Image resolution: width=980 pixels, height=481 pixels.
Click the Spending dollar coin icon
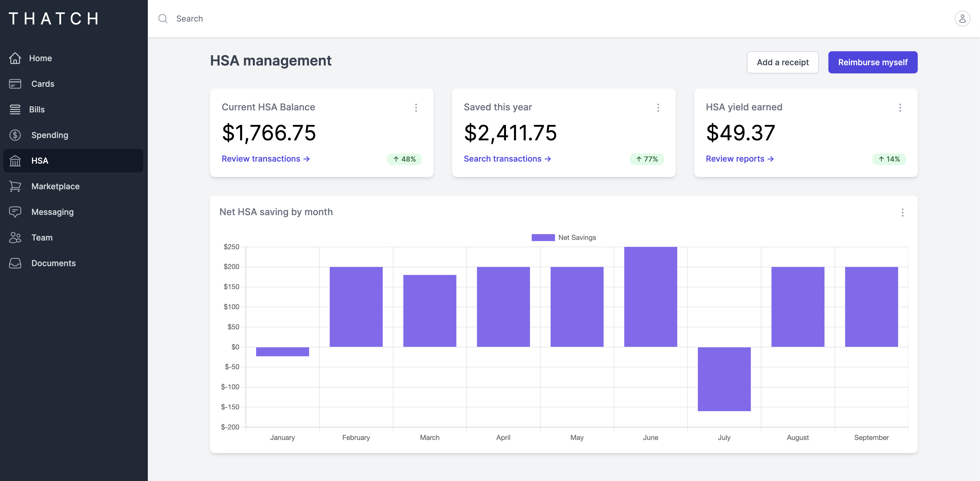click(15, 135)
